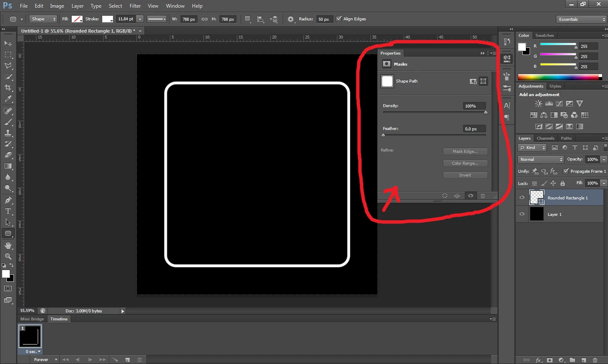This screenshot has width=608, height=364.
Task: Toggle the Propagate Frame 1 checkbox
Action: [x=566, y=171]
